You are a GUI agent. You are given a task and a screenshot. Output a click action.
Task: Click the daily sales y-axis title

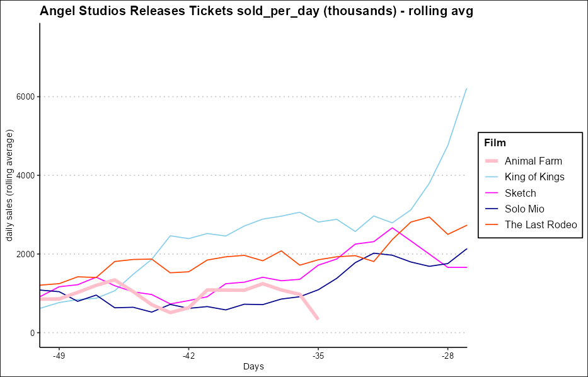pyautogui.click(x=9, y=185)
